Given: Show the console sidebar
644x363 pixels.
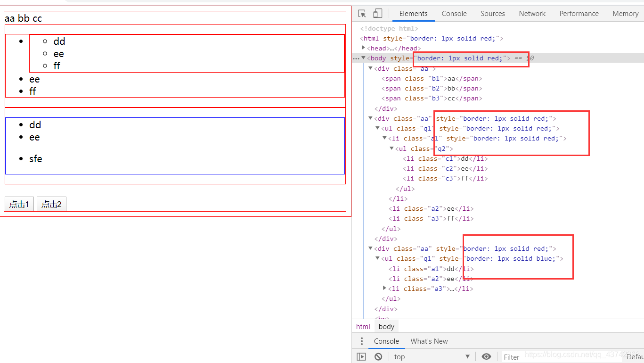Looking at the screenshot, I should coord(361,357).
